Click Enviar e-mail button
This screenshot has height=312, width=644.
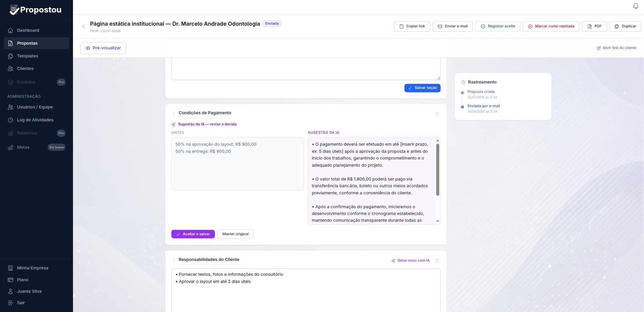453,26
